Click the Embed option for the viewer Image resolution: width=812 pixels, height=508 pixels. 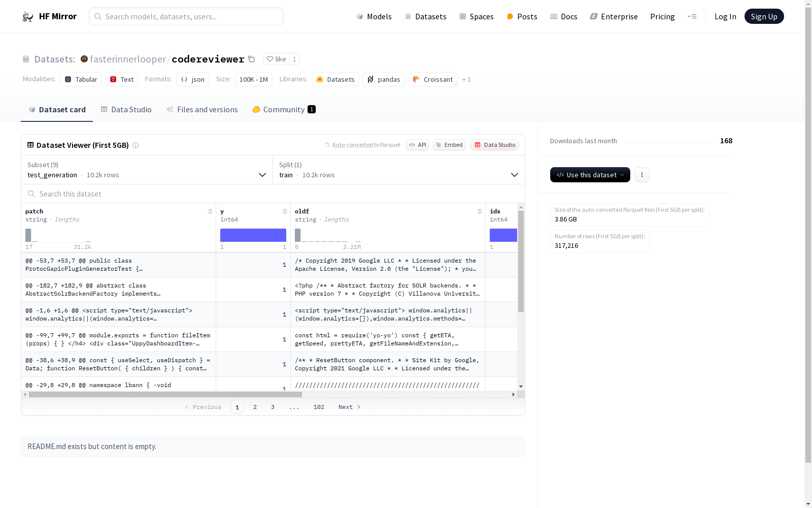pos(449,145)
